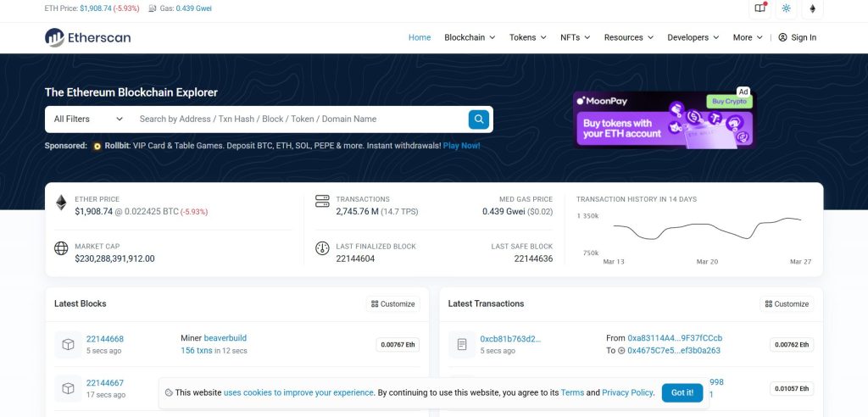Open the Terms link

(x=572, y=392)
